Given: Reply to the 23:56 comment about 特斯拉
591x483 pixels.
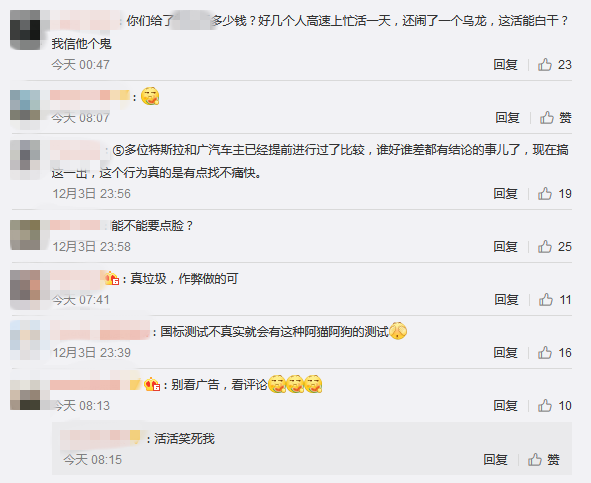Looking at the screenshot, I should coord(505,194).
